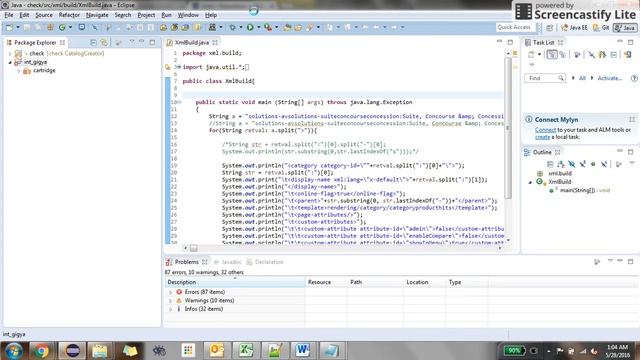The image size is (640, 360).
Task: Expand the Infos (32 items) group
Action: point(170,309)
